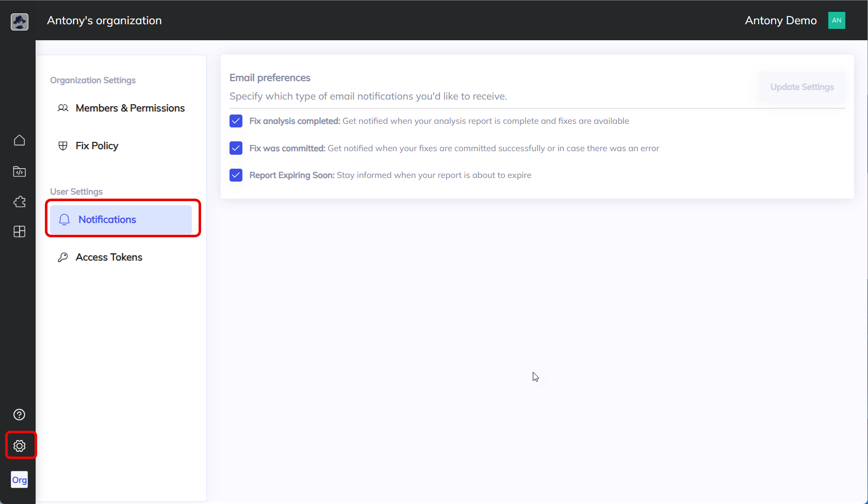This screenshot has height=504, width=868.
Task: Click the key icon beside Access Tokens
Action: [63, 257]
